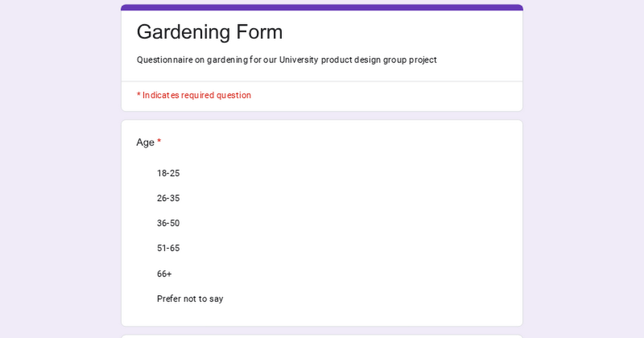Select the 18-25 age option
This screenshot has width=644, height=338.
(x=168, y=173)
